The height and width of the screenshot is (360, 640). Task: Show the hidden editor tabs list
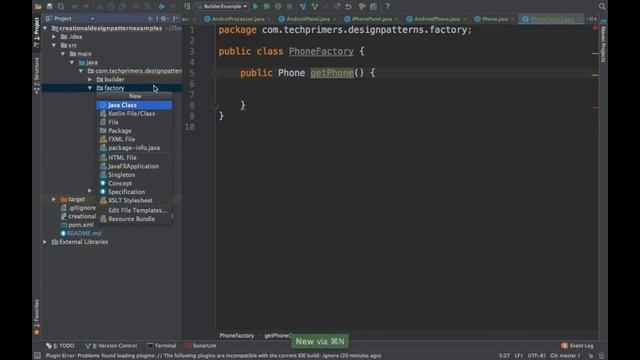(591, 19)
